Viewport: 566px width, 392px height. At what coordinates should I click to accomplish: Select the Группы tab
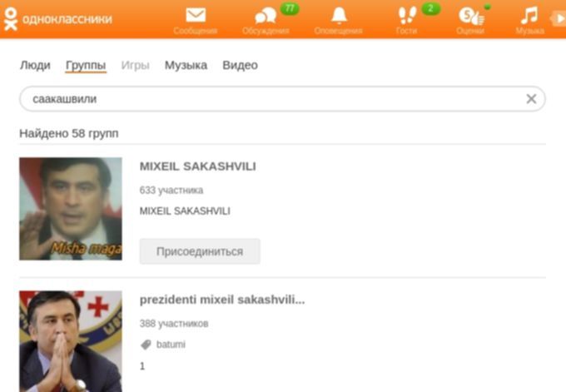pos(86,65)
